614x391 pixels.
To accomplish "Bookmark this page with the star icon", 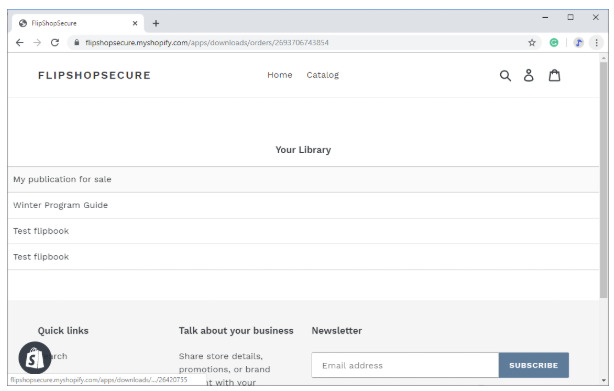I will (531, 43).
